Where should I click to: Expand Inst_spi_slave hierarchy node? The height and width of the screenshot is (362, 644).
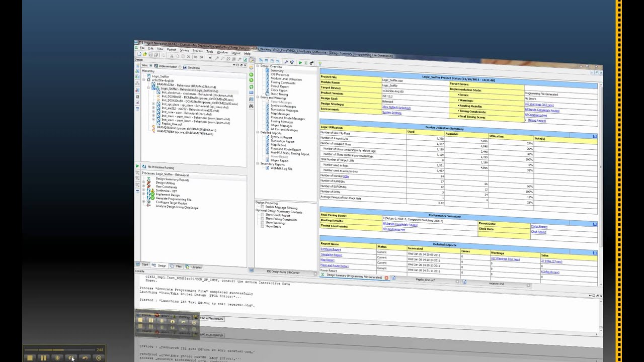[153, 104]
